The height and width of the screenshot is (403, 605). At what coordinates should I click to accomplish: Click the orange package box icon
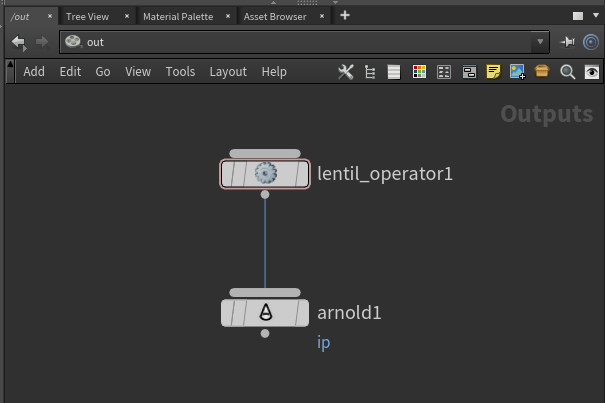(542, 71)
